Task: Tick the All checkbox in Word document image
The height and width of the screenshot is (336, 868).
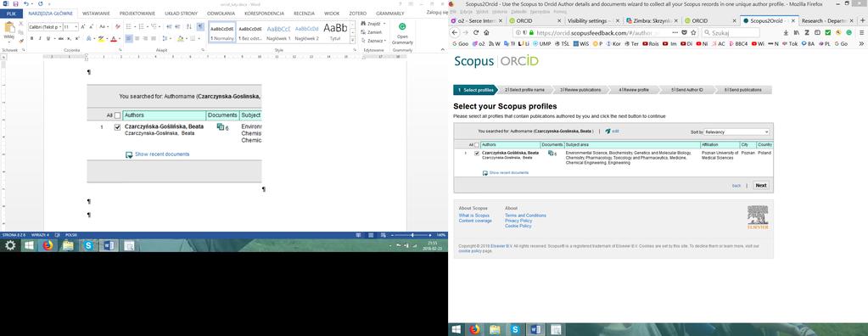Action: 117,115
